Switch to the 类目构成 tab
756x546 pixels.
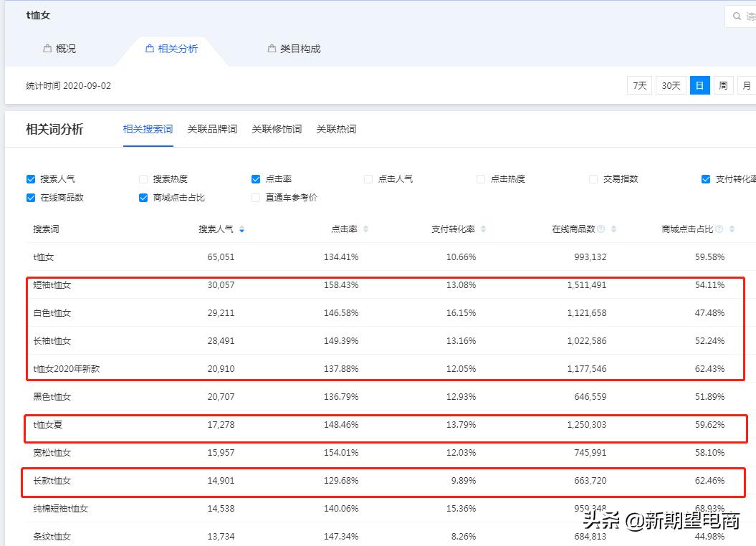[294, 49]
